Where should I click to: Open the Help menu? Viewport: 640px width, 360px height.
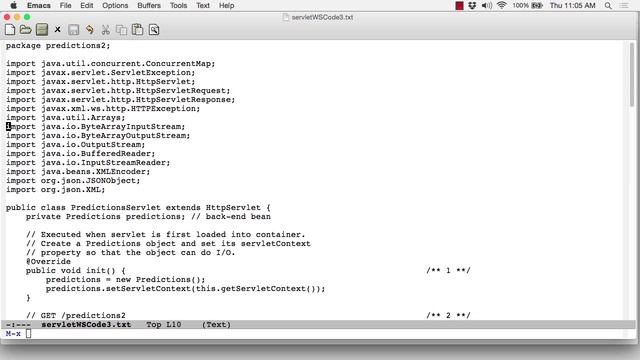pos(227,5)
